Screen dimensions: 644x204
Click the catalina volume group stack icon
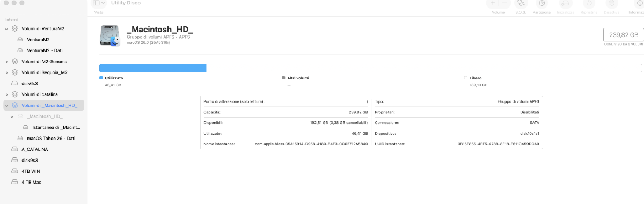coord(15,94)
